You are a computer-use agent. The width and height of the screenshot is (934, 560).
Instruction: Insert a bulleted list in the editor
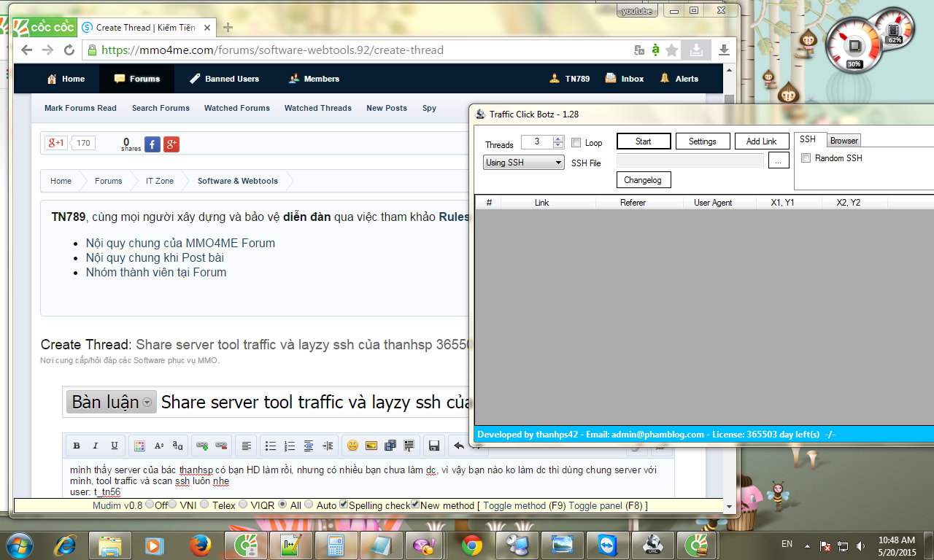271,446
